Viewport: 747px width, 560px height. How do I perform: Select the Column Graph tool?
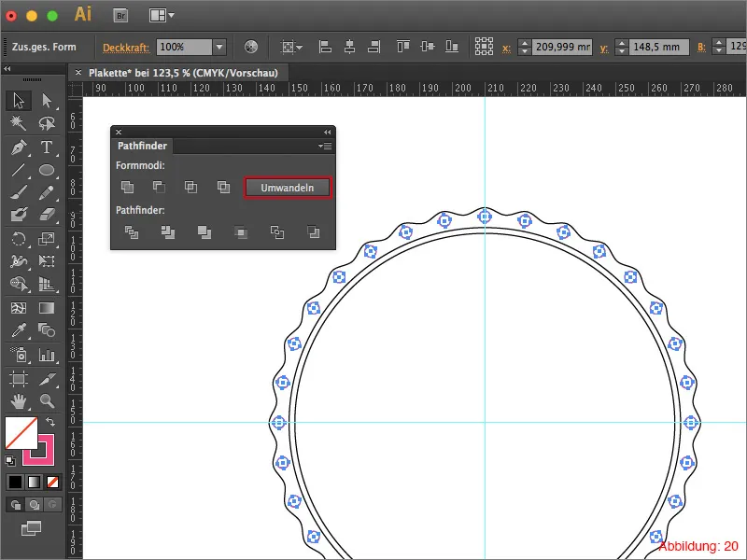[x=47, y=355]
